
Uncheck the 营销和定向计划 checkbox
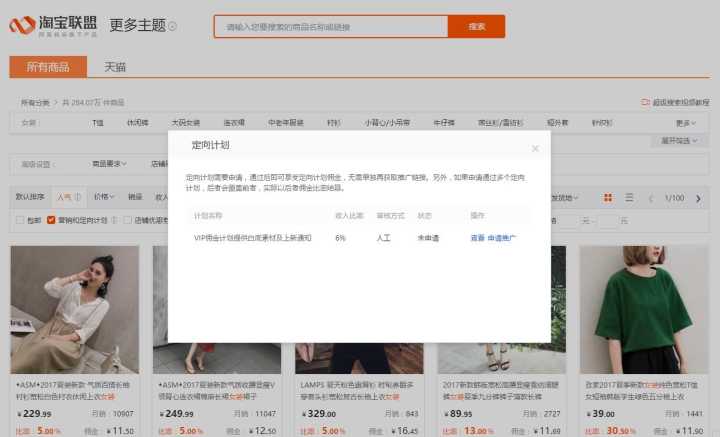pos(52,220)
